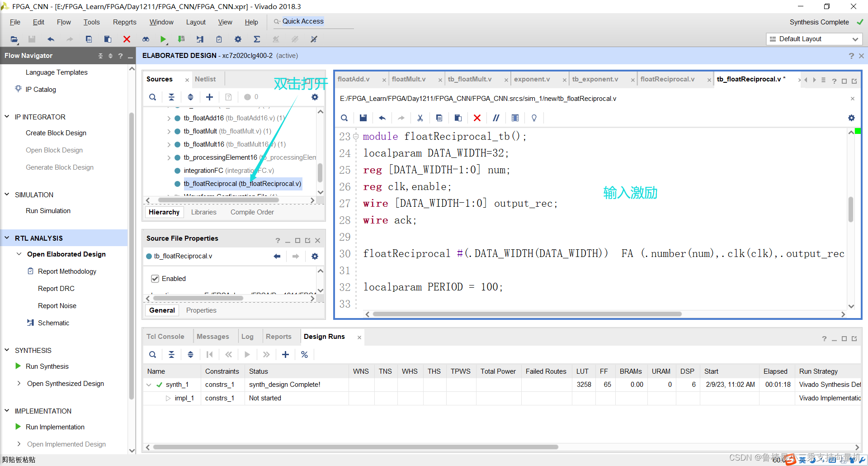Image resolution: width=868 pixels, height=466 pixels.
Task: Go to previous object arrow in Source File Properties
Action: point(277,256)
